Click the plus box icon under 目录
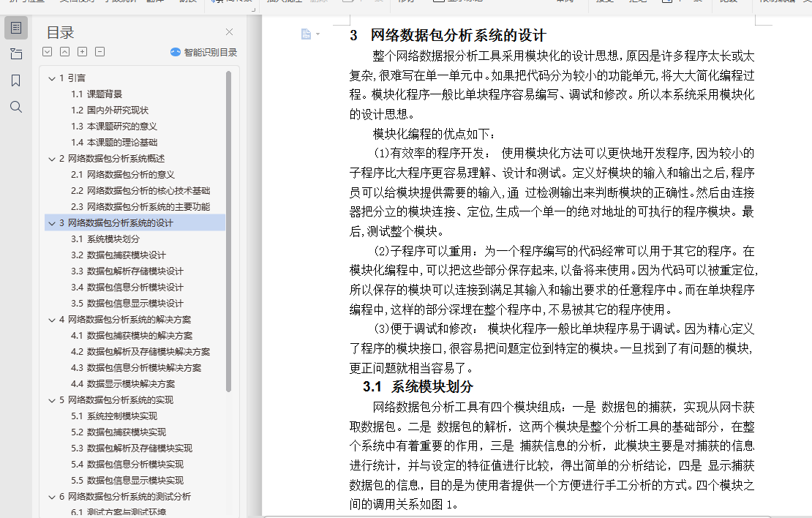The width and height of the screenshot is (812, 518). click(x=83, y=52)
